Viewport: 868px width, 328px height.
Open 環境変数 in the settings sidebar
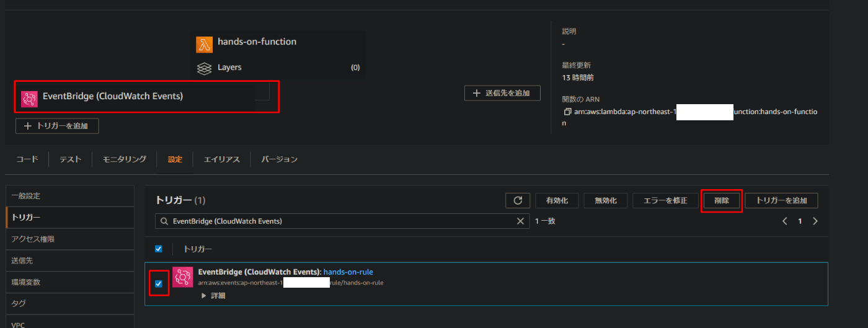click(x=70, y=282)
